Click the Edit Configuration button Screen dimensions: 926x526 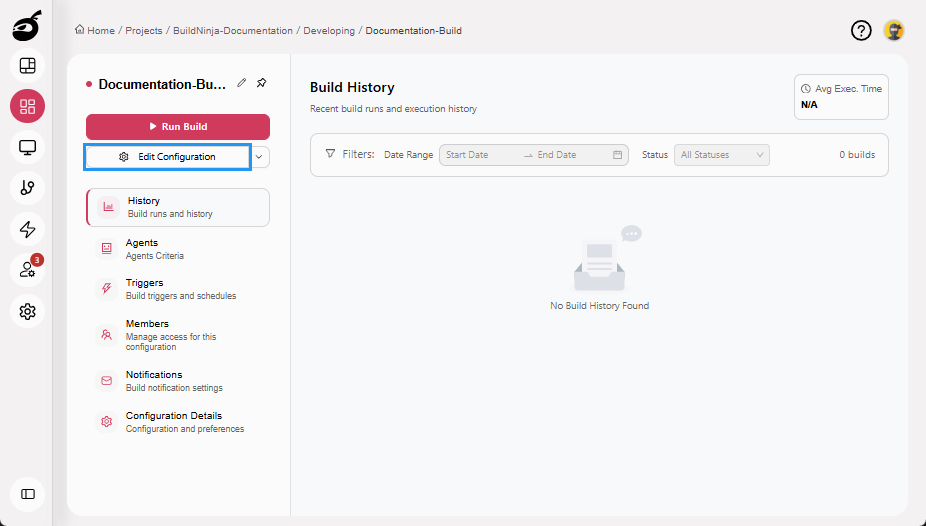pyautogui.click(x=168, y=157)
